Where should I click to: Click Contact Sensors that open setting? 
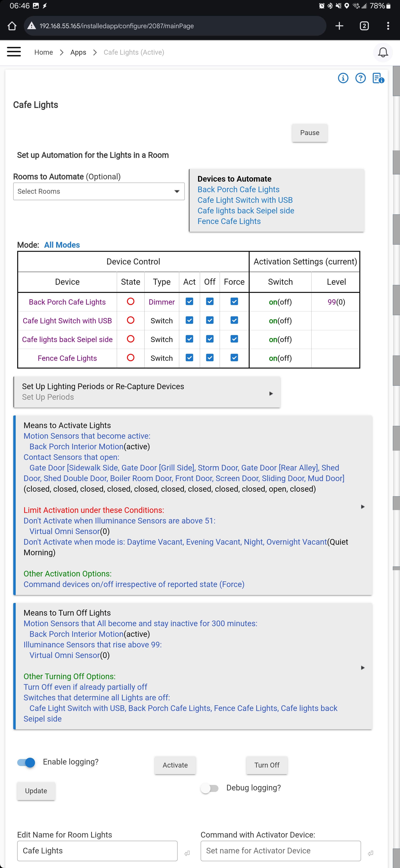[x=71, y=457]
